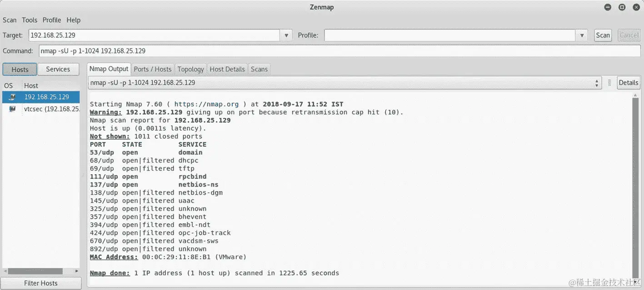This screenshot has width=644, height=290.
Task: Expand the Profile dropdown arrow
Action: (x=582, y=35)
